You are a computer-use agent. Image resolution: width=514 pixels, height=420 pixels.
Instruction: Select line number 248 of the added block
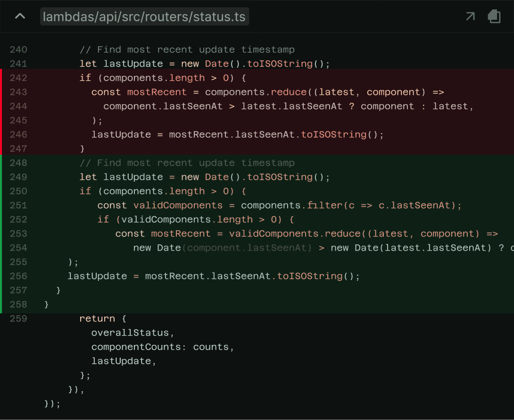(18, 163)
